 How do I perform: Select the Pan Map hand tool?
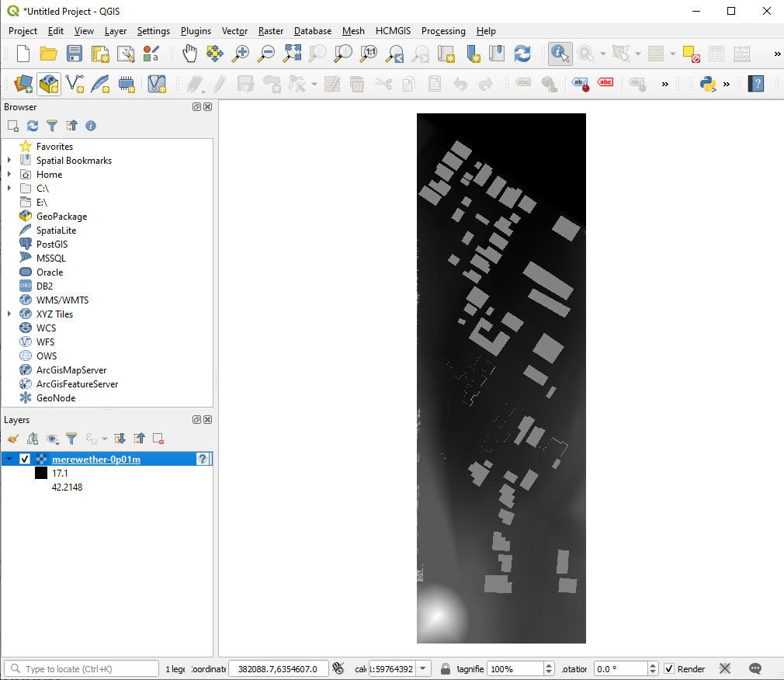(x=189, y=54)
